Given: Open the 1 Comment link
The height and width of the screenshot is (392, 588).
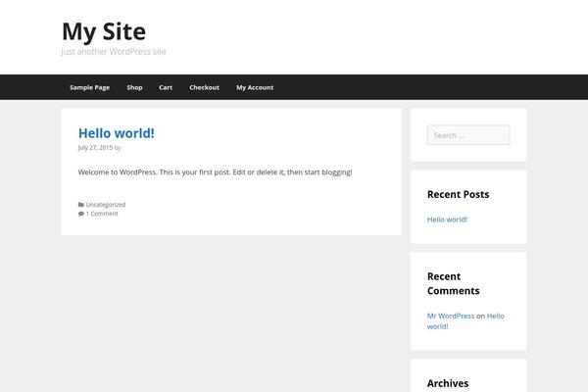Looking at the screenshot, I should (x=102, y=214).
